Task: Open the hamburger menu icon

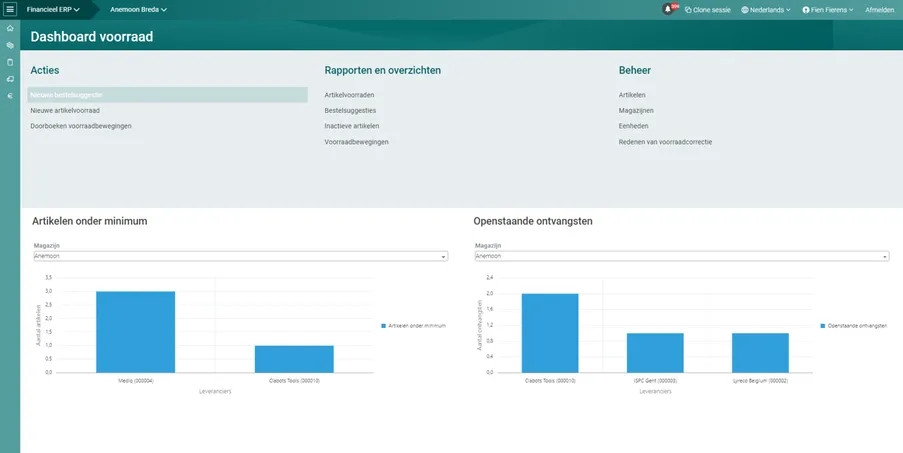Action: (10, 9)
